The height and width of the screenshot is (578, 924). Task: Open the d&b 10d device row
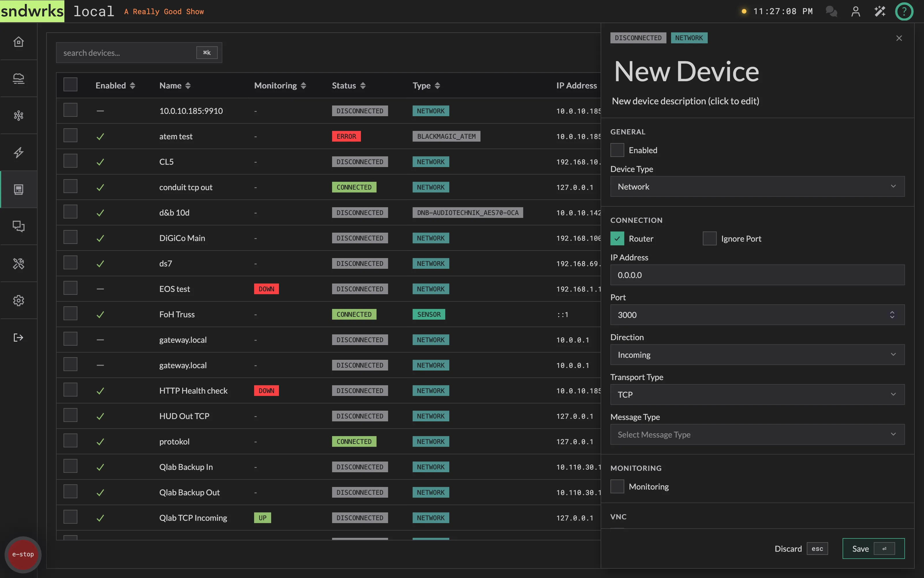[x=174, y=212]
